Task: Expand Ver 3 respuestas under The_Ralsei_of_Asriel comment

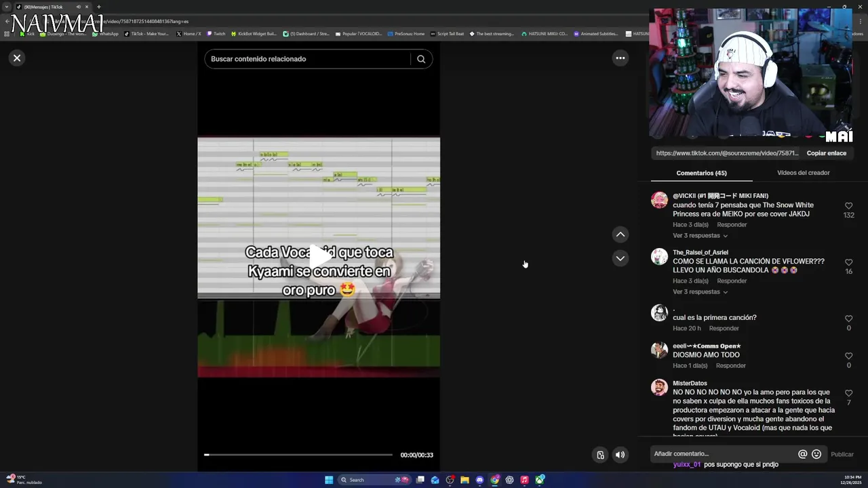Action: click(700, 292)
